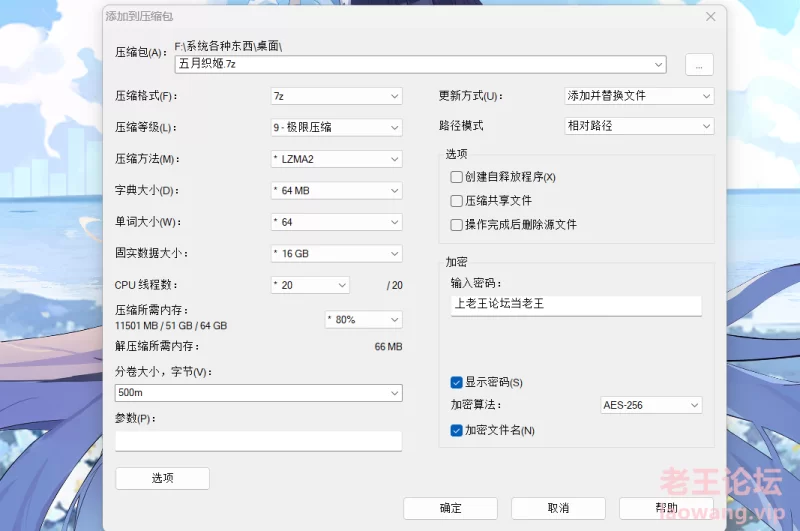Click the '/ 20' thread count text

pyautogui.click(x=394, y=285)
